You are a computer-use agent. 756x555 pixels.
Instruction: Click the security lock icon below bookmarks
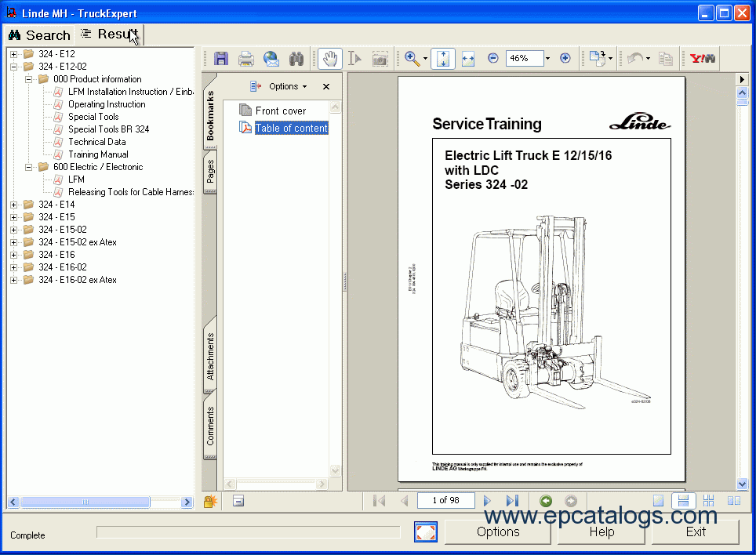(x=210, y=502)
